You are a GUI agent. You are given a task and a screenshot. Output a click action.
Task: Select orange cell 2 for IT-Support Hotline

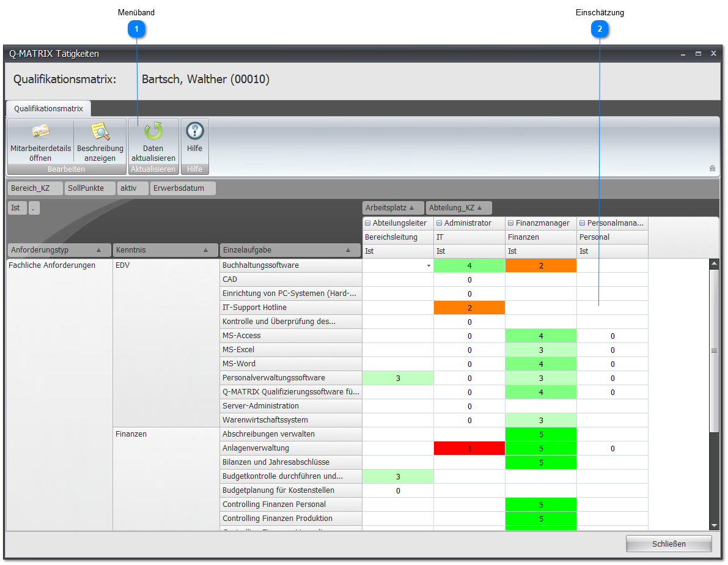coord(469,308)
